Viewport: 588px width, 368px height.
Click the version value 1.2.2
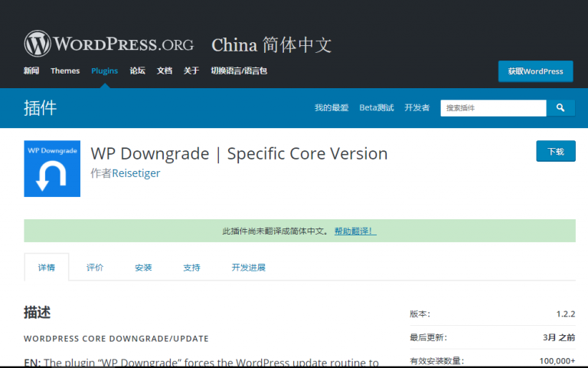[x=566, y=314]
